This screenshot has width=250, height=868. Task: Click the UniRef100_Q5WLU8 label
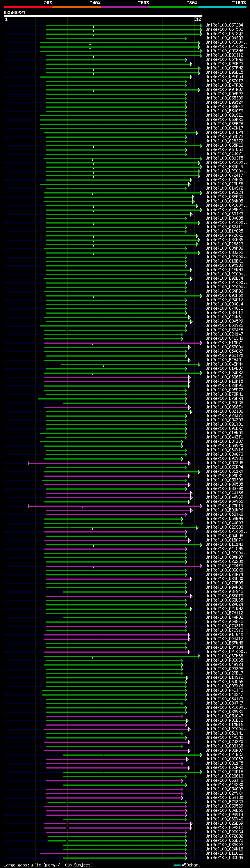[224, 536]
